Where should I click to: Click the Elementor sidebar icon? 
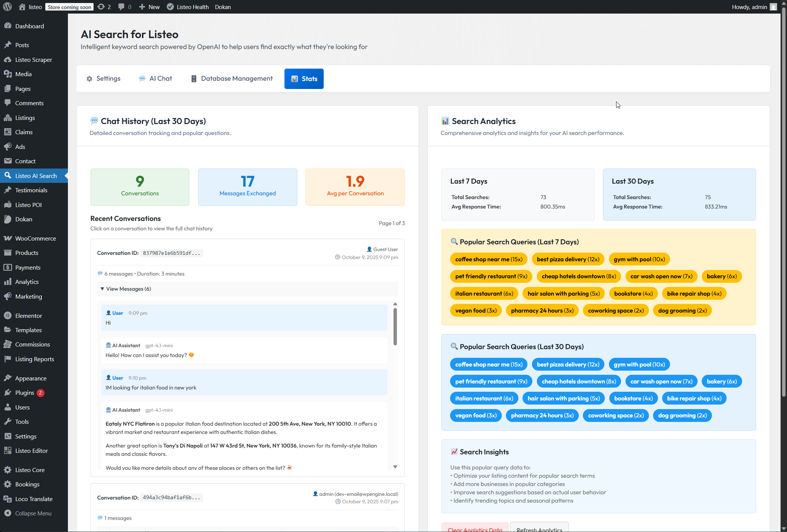tap(8, 316)
